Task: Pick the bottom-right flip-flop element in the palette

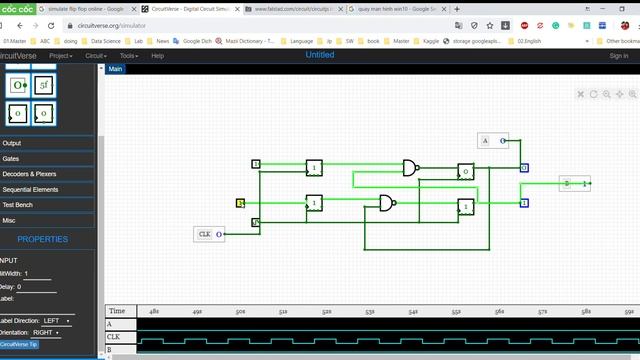Action: [44, 113]
